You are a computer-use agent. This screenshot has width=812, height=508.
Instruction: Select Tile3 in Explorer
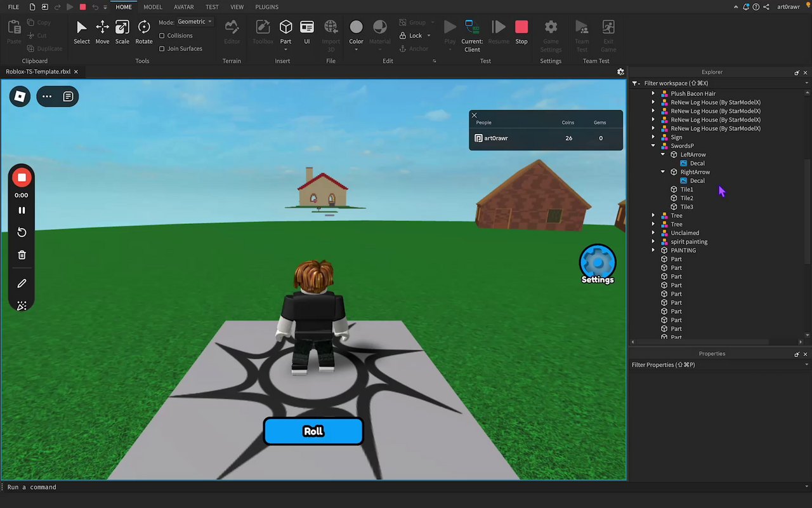coord(686,207)
